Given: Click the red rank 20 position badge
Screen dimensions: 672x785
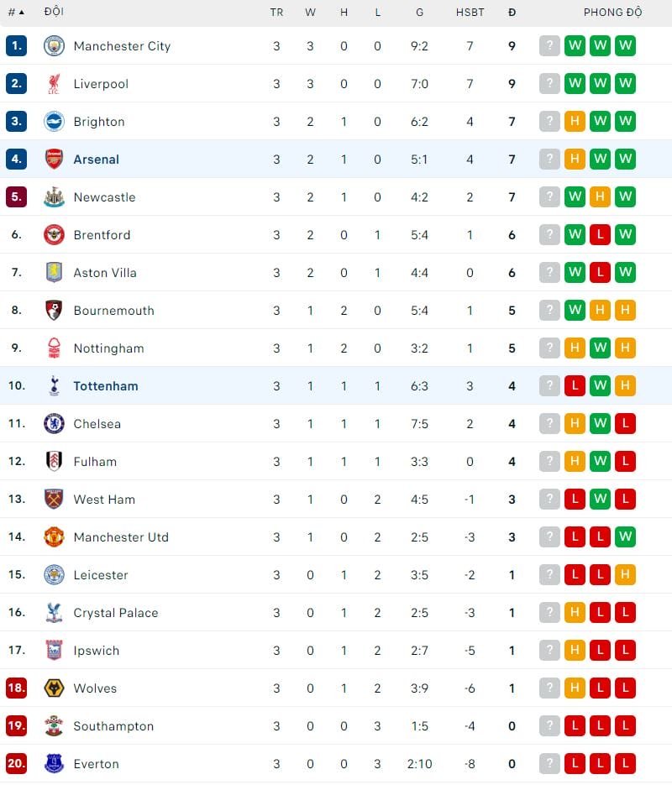Looking at the screenshot, I should coord(16,764).
